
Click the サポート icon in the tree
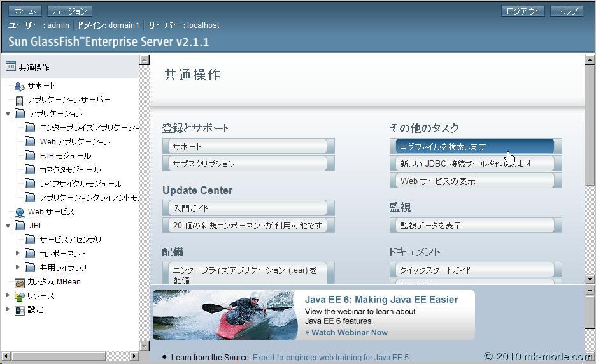[x=19, y=86]
